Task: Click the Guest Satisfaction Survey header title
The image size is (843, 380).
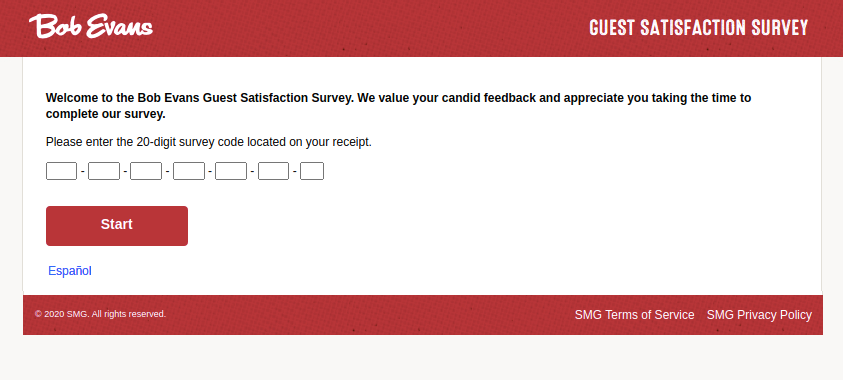Action: [x=698, y=28]
